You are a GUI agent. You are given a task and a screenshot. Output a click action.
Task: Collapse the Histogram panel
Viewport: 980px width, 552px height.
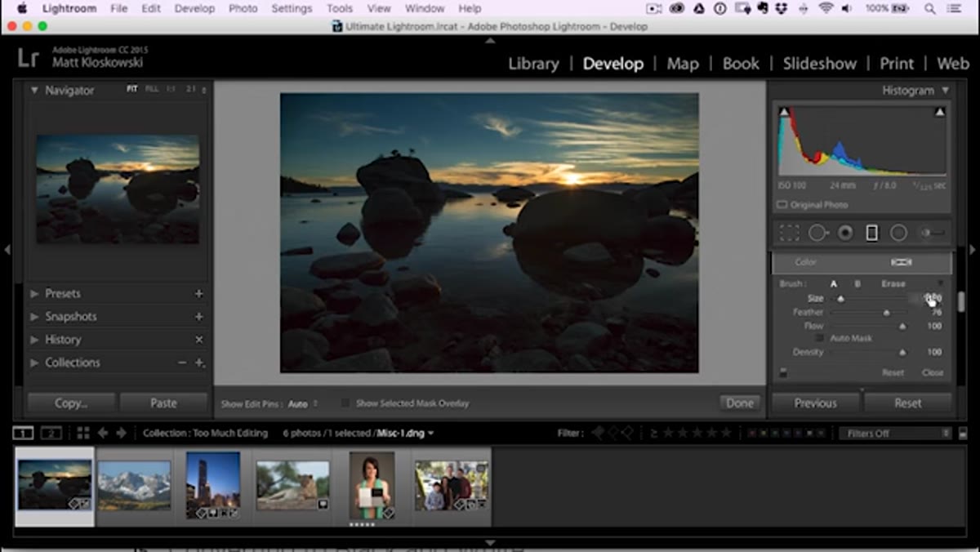(x=946, y=91)
